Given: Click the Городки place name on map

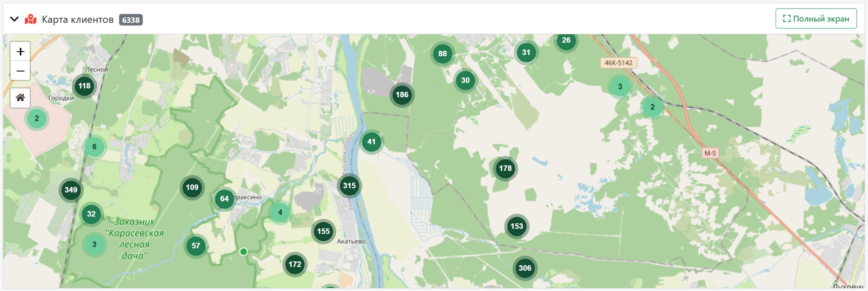Looking at the screenshot, I should click(x=61, y=98).
